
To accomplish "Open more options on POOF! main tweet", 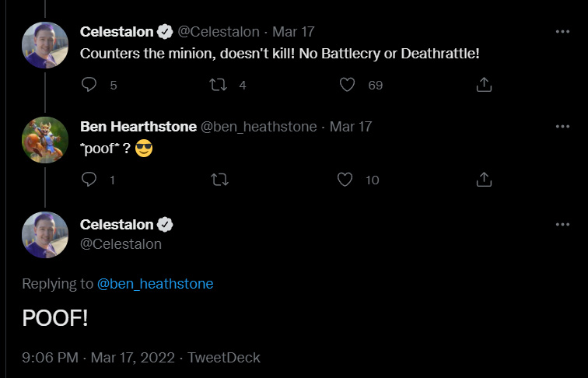I will coord(562,225).
